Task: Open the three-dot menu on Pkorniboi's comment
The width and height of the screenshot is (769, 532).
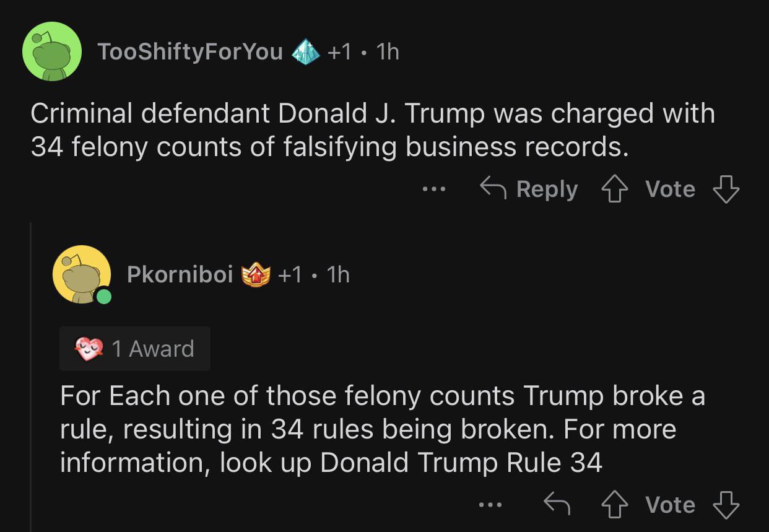Action: pos(490,505)
